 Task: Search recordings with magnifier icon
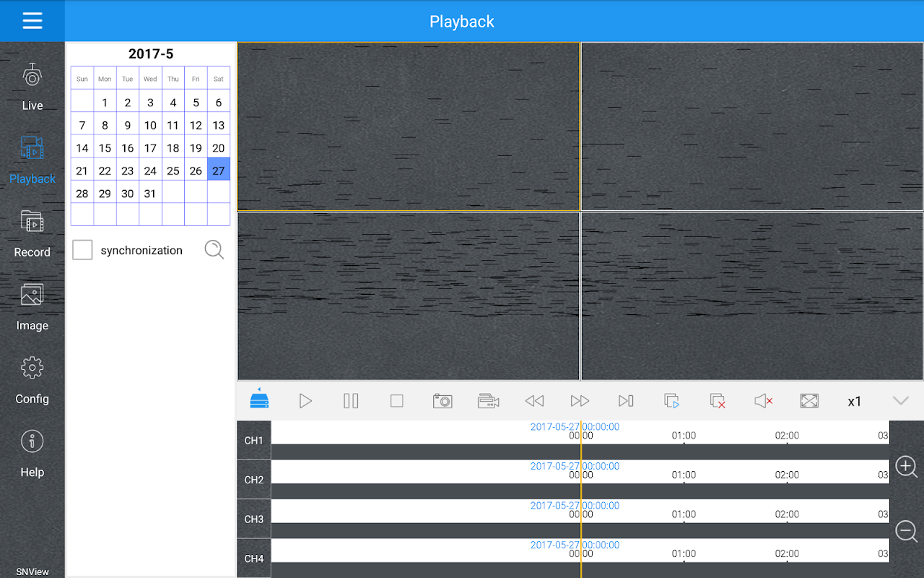pos(214,250)
